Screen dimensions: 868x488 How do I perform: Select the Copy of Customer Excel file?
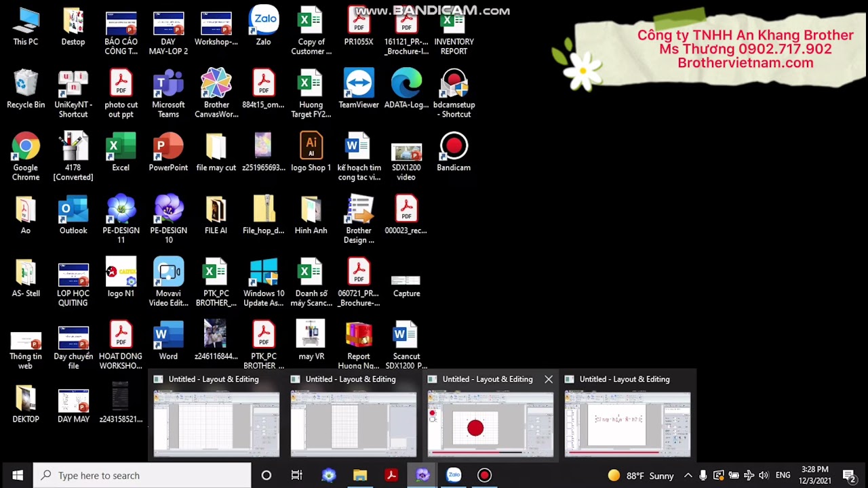311,30
